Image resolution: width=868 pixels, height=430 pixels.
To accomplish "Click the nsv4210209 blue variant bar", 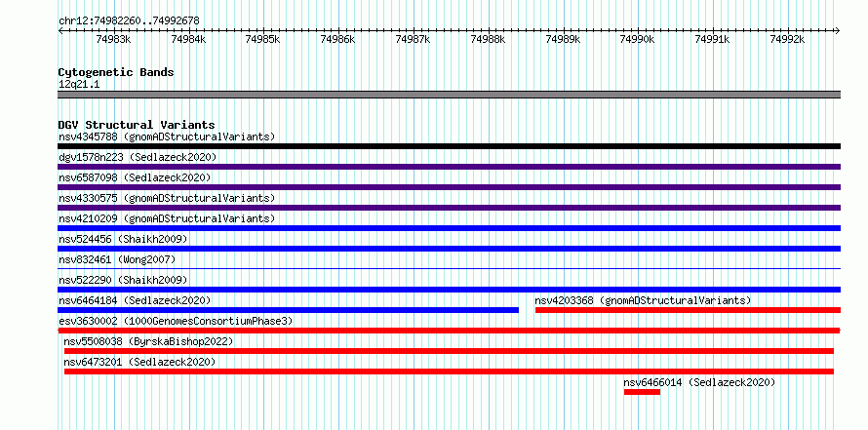I will pyautogui.click(x=449, y=228).
